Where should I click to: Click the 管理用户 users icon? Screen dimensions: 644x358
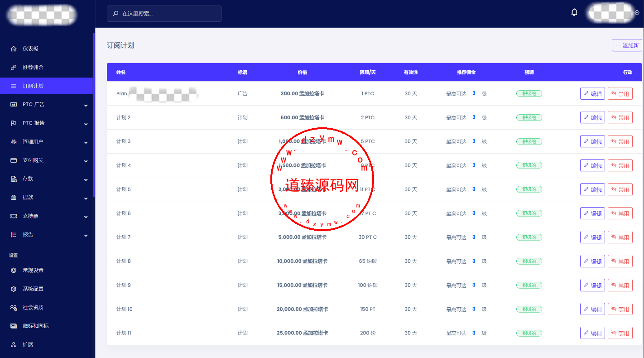(14, 141)
